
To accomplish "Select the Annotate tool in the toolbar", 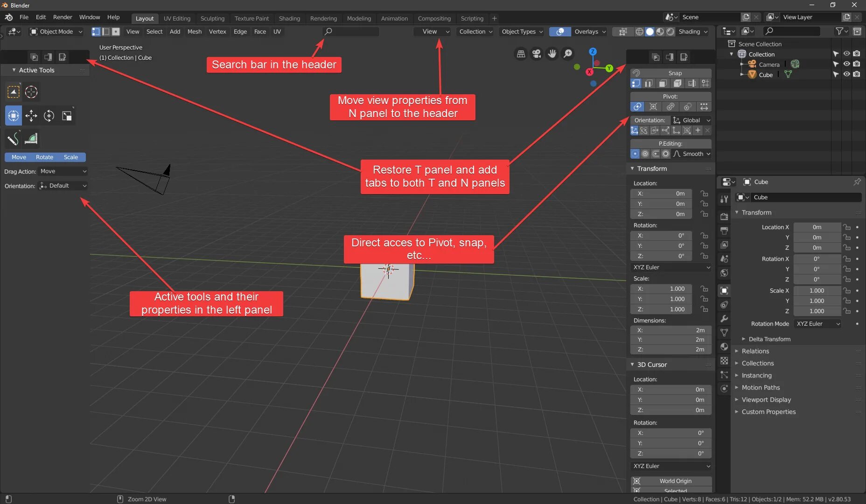I will tap(13, 139).
